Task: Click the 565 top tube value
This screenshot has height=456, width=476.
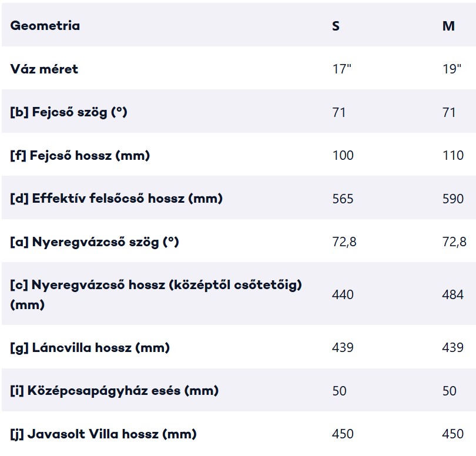Action: [343, 199]
